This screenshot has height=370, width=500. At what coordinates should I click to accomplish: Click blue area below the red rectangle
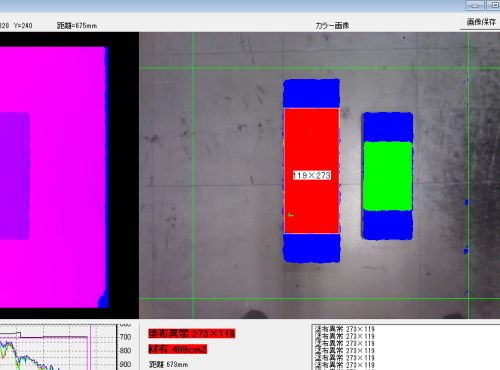[312, 248]
